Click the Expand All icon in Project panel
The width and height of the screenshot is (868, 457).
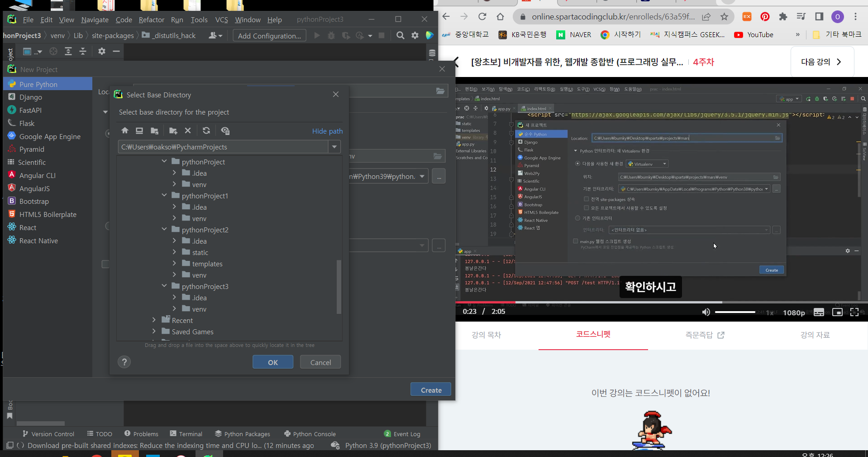68,51
